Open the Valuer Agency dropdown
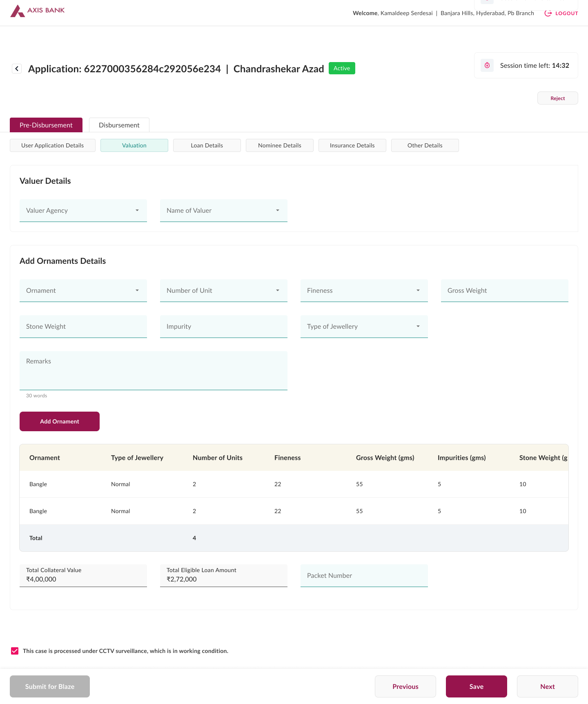Viewport: 588px width, 704px height. coord(83,211)
